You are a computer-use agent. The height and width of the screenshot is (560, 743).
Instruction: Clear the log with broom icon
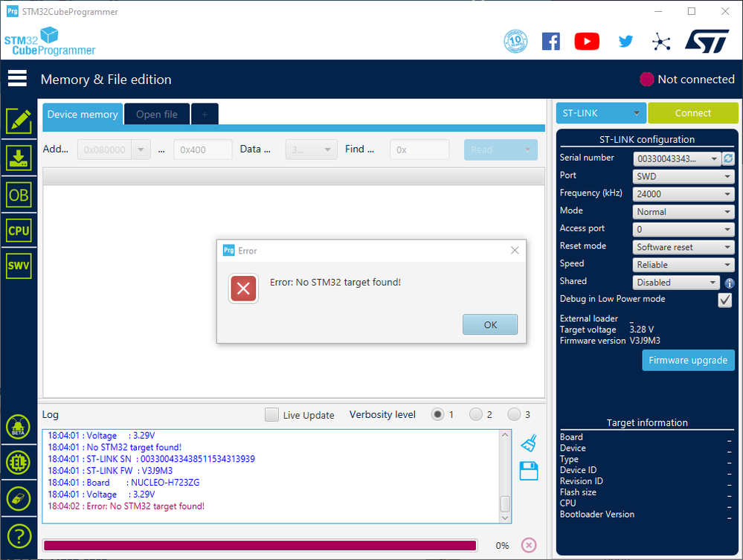coord(529,443)
